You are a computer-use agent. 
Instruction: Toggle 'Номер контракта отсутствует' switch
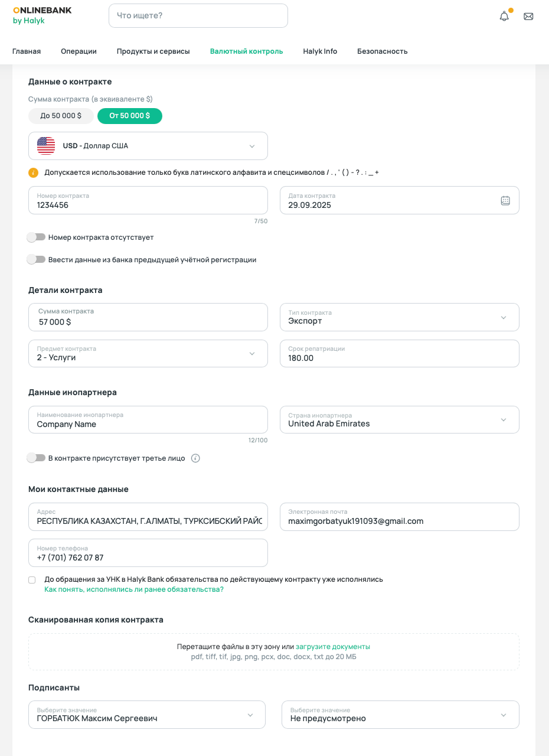point(36,237)
